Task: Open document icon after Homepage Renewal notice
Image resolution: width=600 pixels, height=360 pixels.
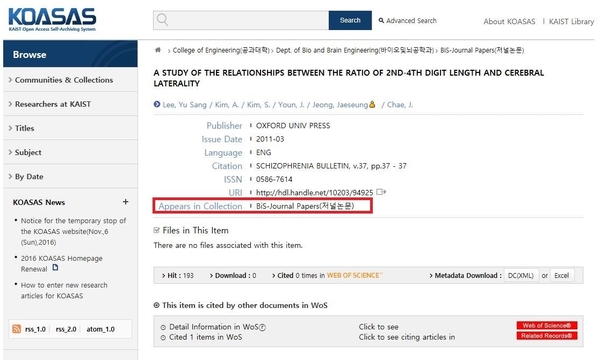Action: (55, 268)
